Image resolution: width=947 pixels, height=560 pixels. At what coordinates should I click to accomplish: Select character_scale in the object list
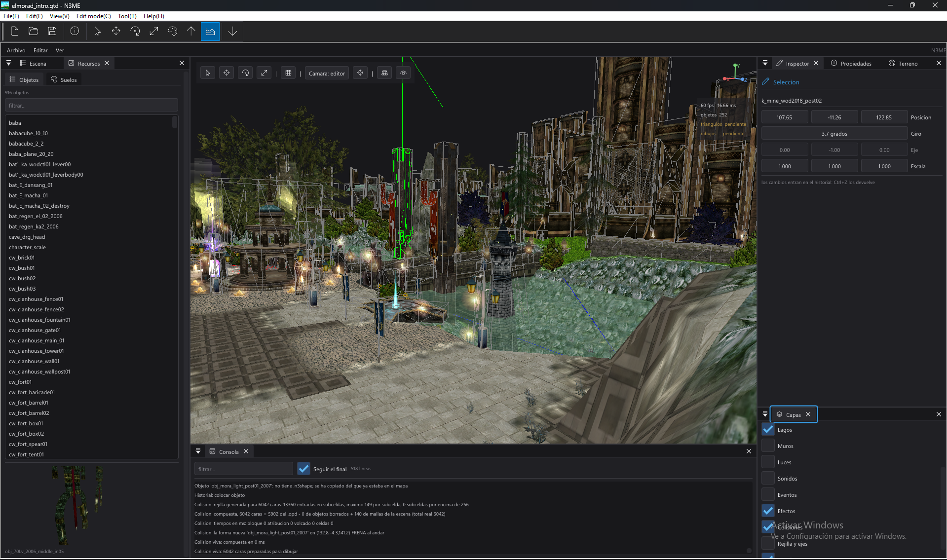(27, 247)
